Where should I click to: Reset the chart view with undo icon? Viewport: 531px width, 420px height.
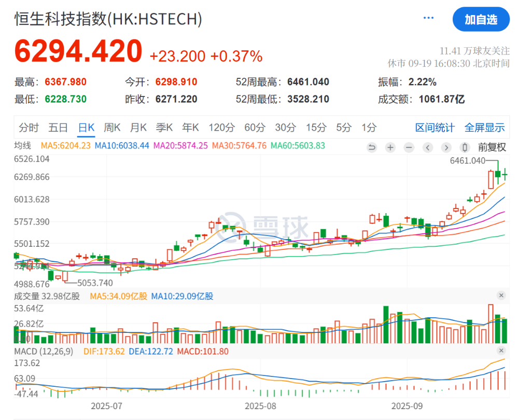pyautogui.click(x=372, y=147)
